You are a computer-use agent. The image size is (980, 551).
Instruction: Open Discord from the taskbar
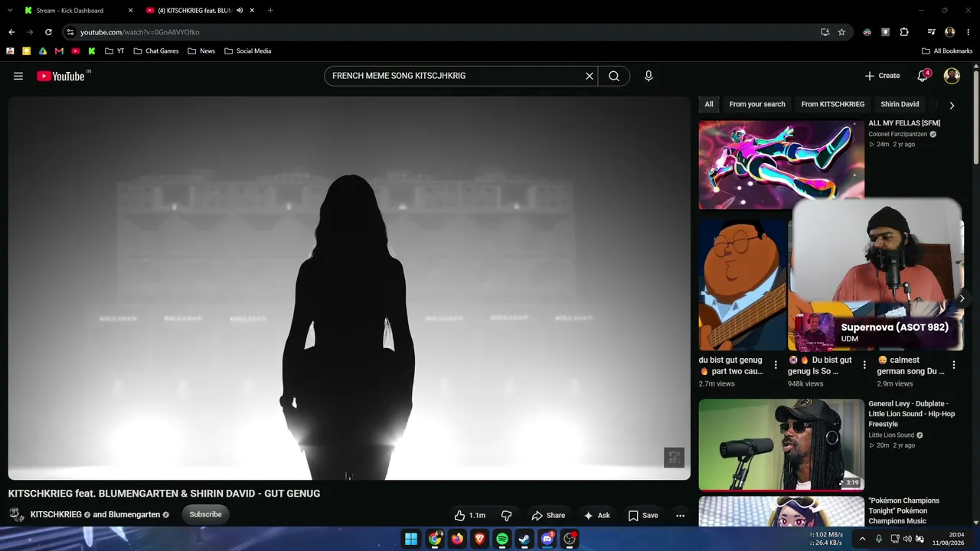point(547,539)
